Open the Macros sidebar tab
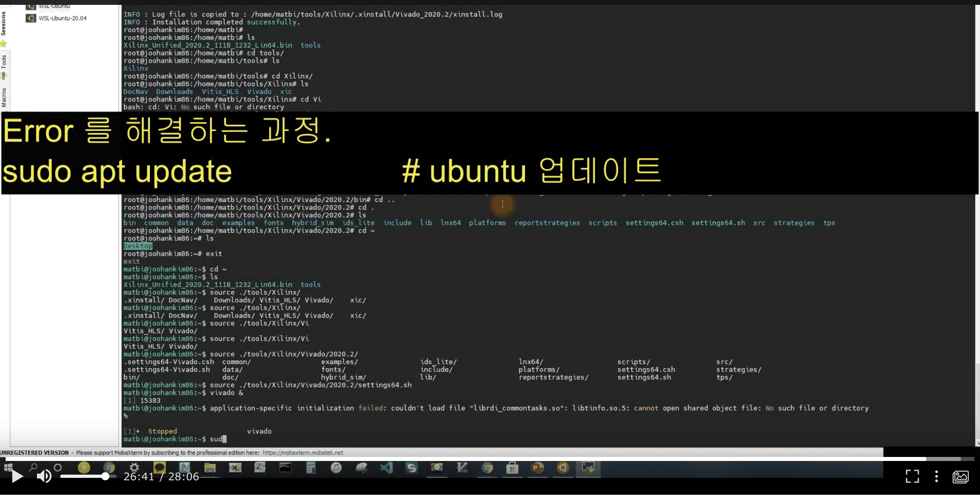Viewport: 980px width, 502px height. (x=4, y=97)
